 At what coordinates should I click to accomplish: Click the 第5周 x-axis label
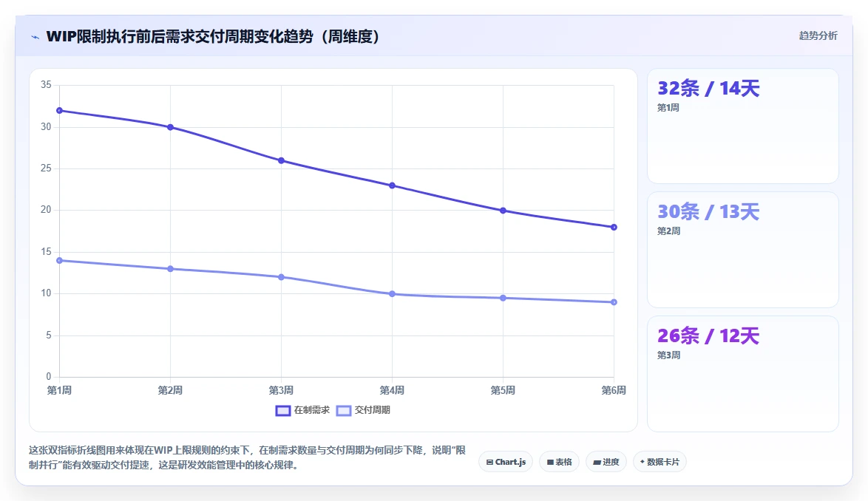(x=503, y=390)
